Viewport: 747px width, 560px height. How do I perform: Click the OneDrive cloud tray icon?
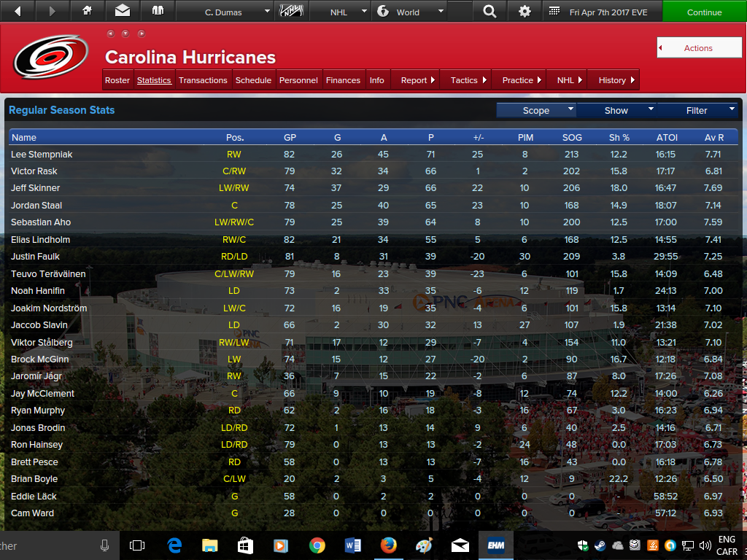617,545
